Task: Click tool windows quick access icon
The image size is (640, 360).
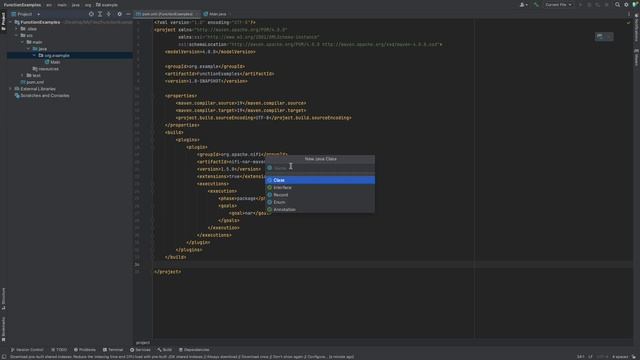Action: (x=3, y=356)
